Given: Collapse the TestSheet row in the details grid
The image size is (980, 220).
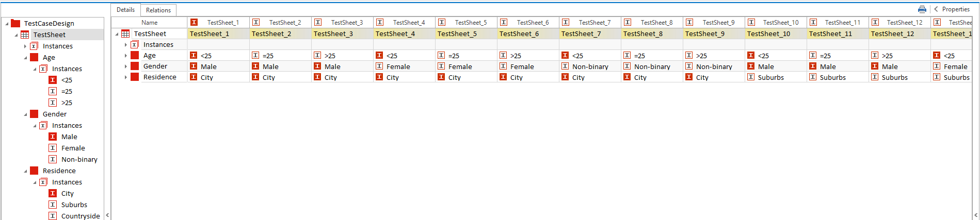Looking at the screenshot, I should [x=117, y=34].
